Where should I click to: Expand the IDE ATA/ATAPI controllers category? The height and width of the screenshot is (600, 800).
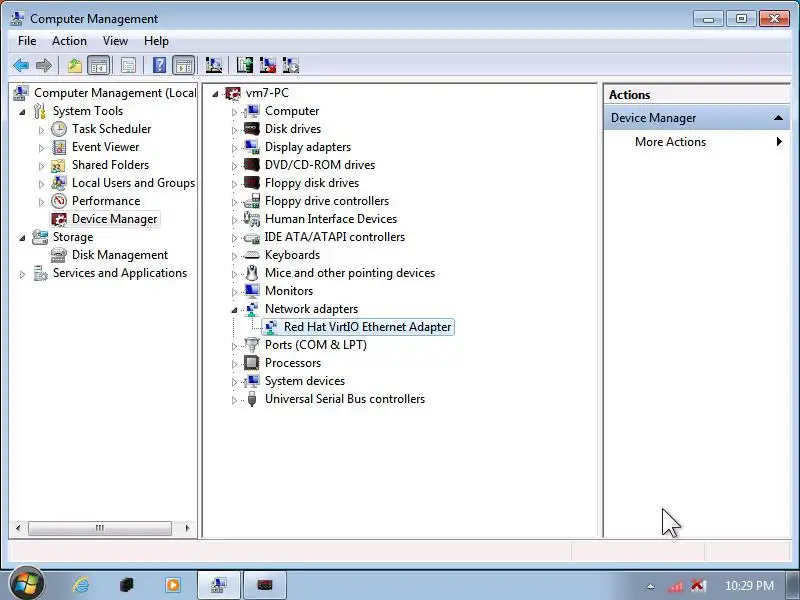point(234,238)
